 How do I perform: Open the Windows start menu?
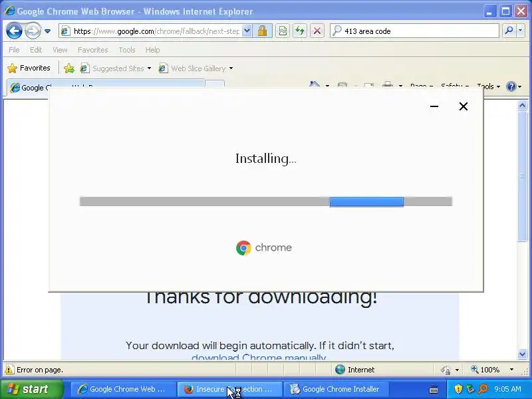pos(32,389)
